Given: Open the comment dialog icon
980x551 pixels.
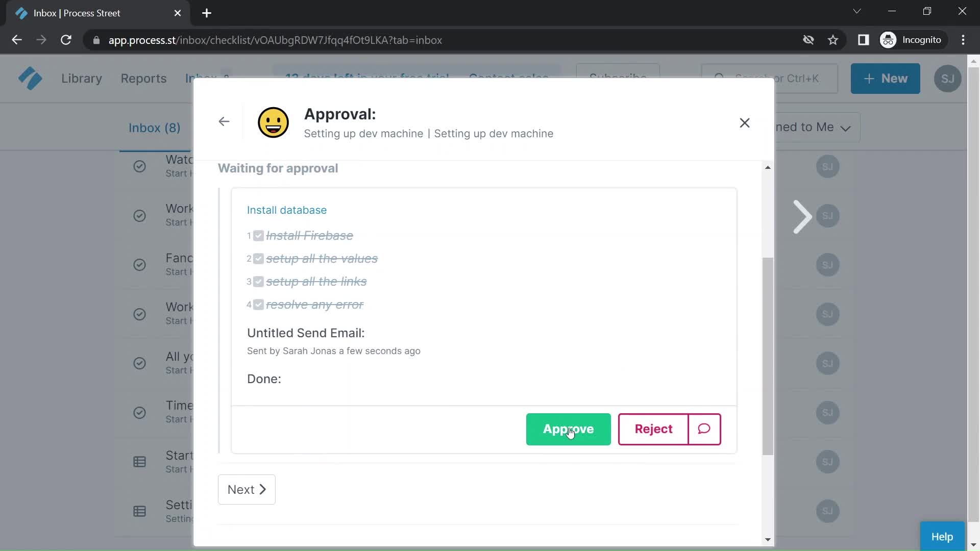Looking at the screenshot, I should click(x=705, y=429).
